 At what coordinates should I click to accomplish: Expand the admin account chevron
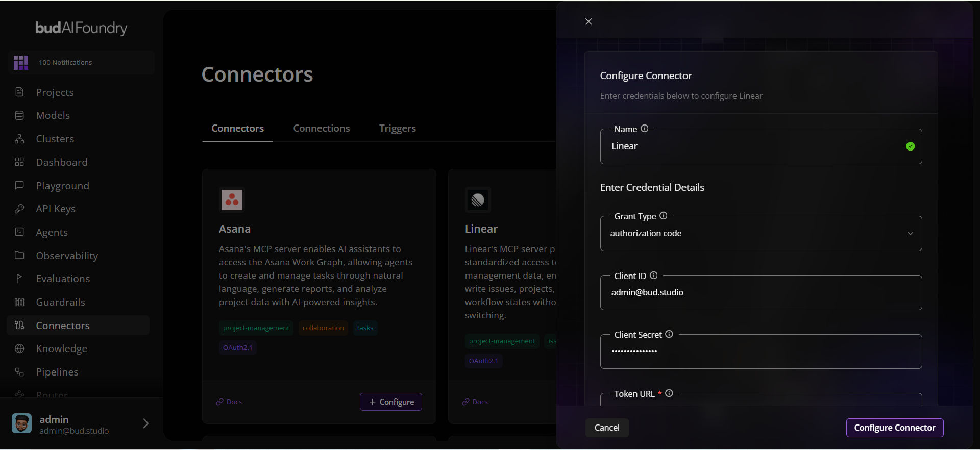pyautogui.click(x=145, y=423)
